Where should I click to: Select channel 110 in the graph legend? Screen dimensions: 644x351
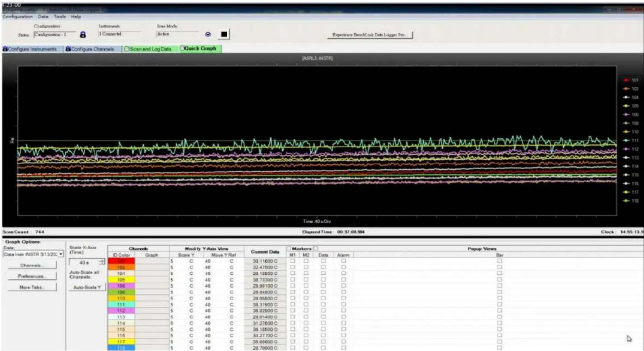(631, 132)
